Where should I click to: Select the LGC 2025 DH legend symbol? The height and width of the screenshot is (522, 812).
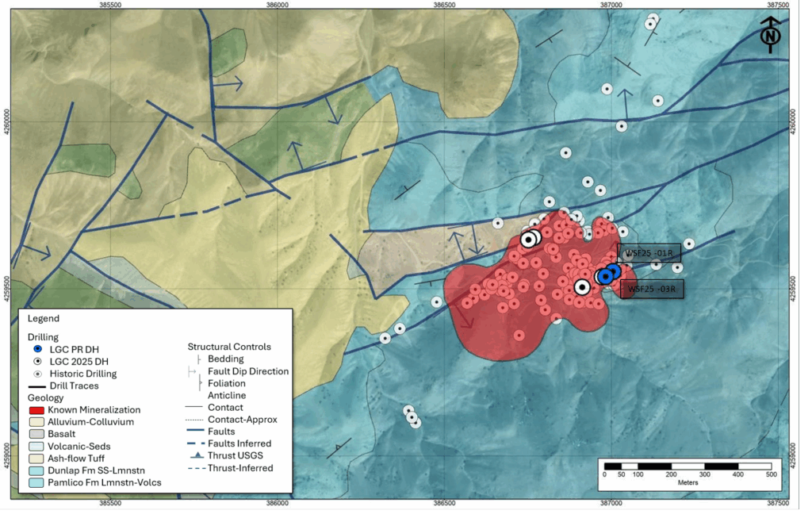pyautogui.click(x=38, y=361)
